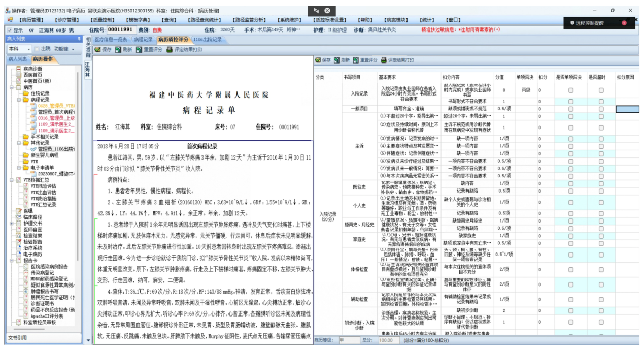Check 是否单项否决 for 缺婚育史月经史 row
Image resolution: width=644 pixels, height=348 pixels.
tap(571, 220)
